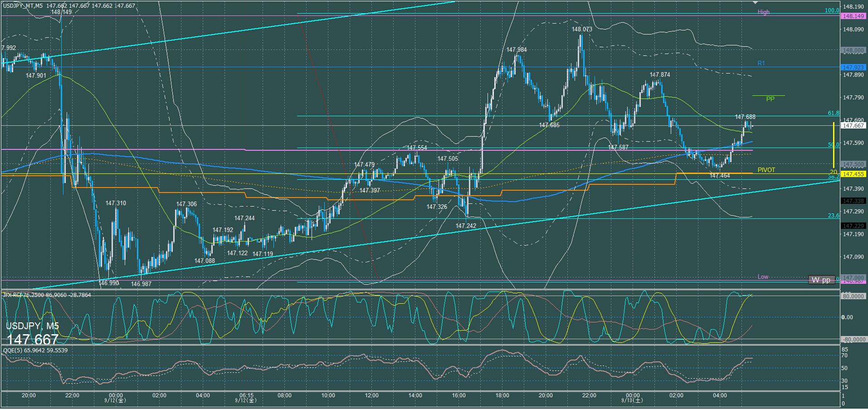Click the QQE(5) indicator title
Image resolution: width=868 pixels, height=410 pixels.
point(35,350)
